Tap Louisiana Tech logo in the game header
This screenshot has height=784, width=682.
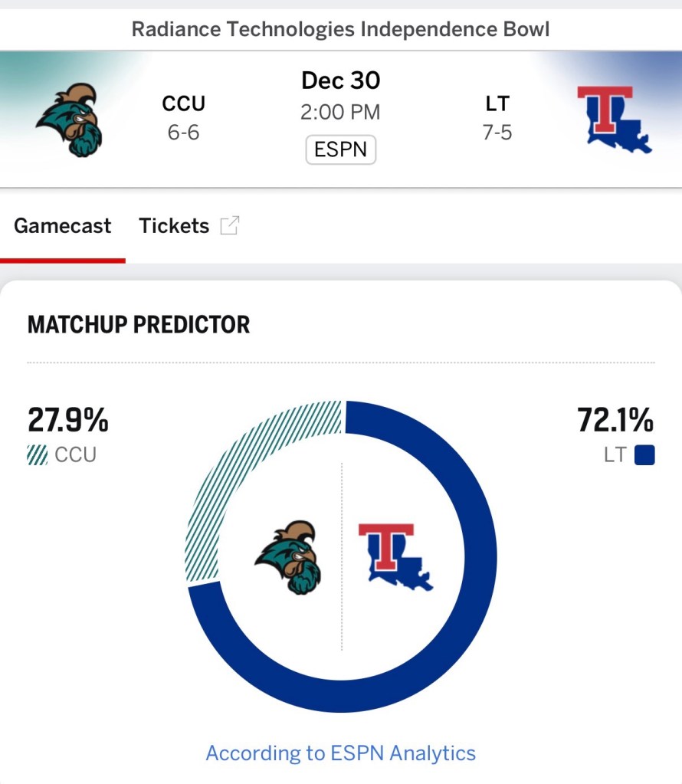click(614, 120)
